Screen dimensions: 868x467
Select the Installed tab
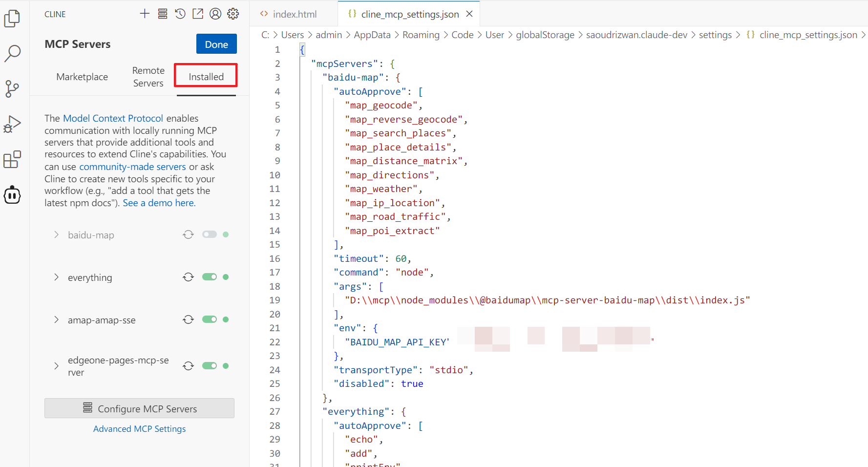(x=206, y=77)
